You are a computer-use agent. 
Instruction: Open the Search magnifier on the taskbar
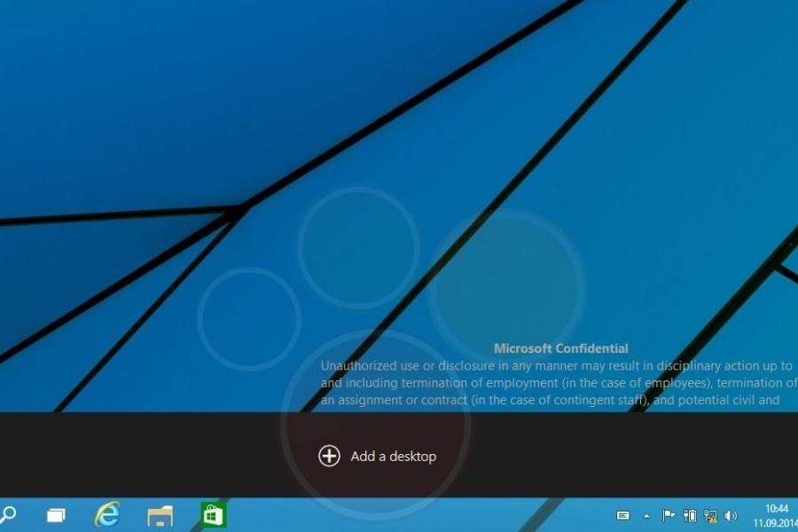point(8,514)
